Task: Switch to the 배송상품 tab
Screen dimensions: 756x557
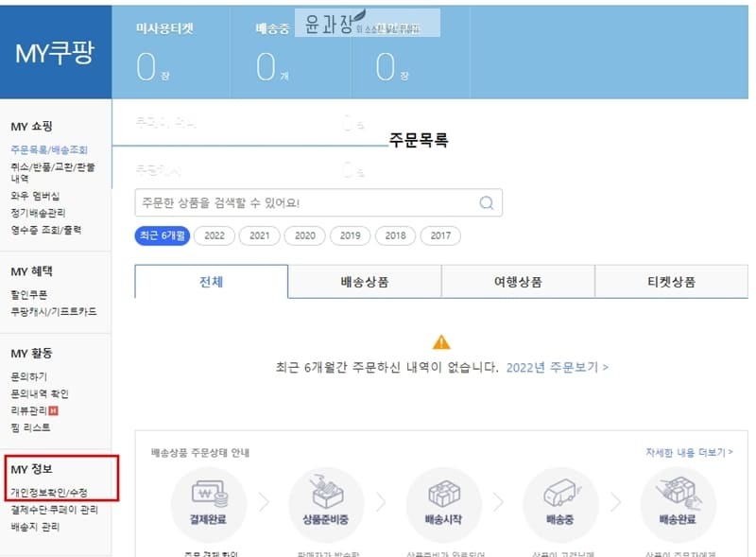Action: pos(365,282)
